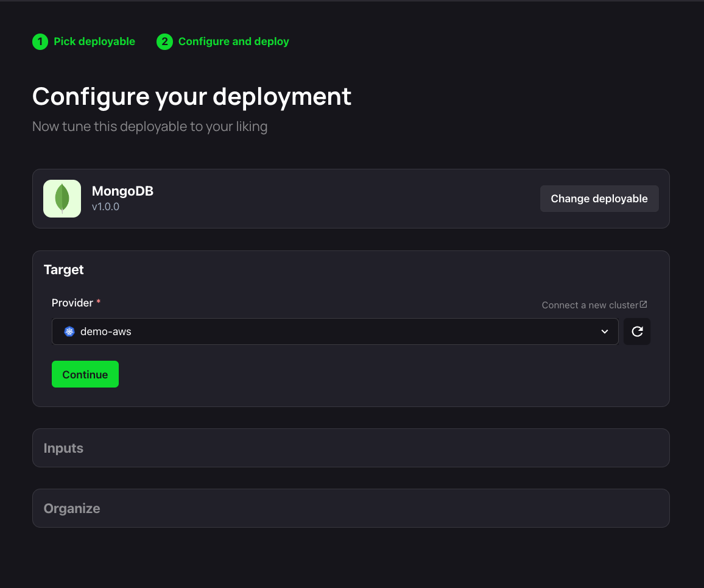Select Configure and deploy step
Image resolution: width=704 pixels, height=588 pixels.
point(233,41)
